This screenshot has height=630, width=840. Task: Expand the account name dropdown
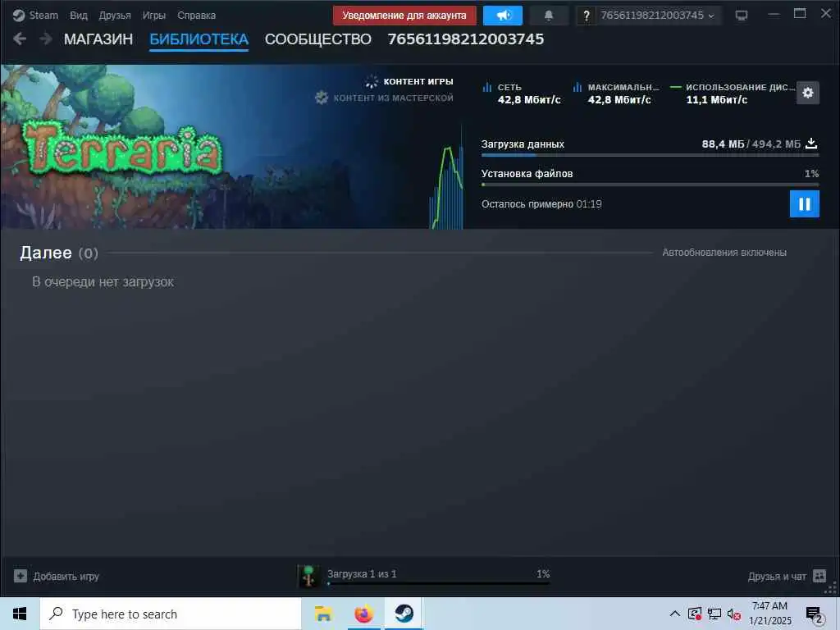point(657,16)
